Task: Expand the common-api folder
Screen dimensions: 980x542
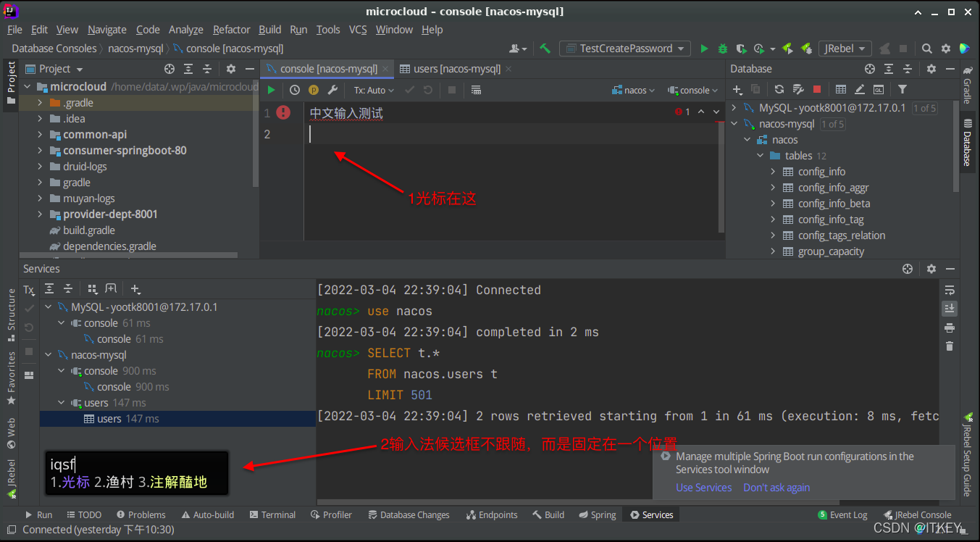Action: click(x=41, y=135)
